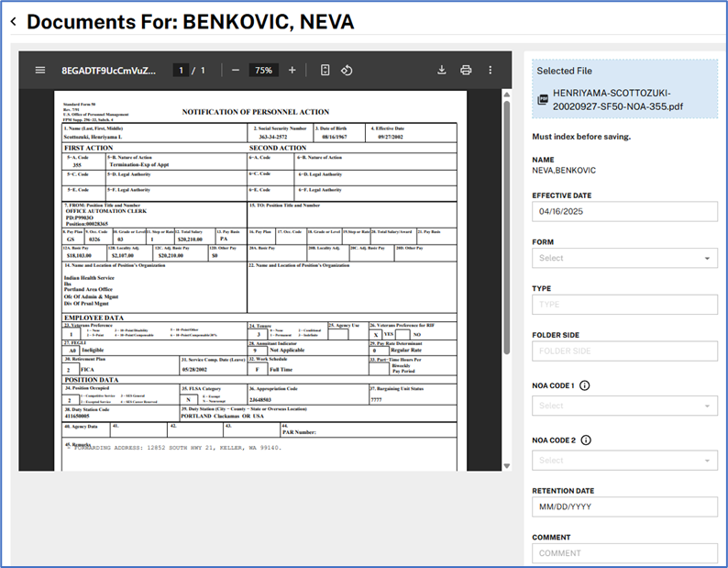Download the PDF document

(x=442, y=70)
